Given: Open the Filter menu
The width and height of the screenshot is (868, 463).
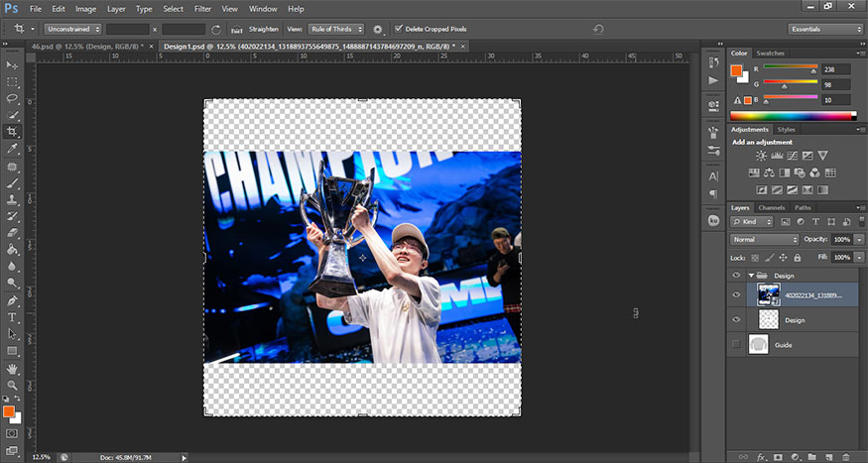Looking at the screenshot, I should [202, 9].
